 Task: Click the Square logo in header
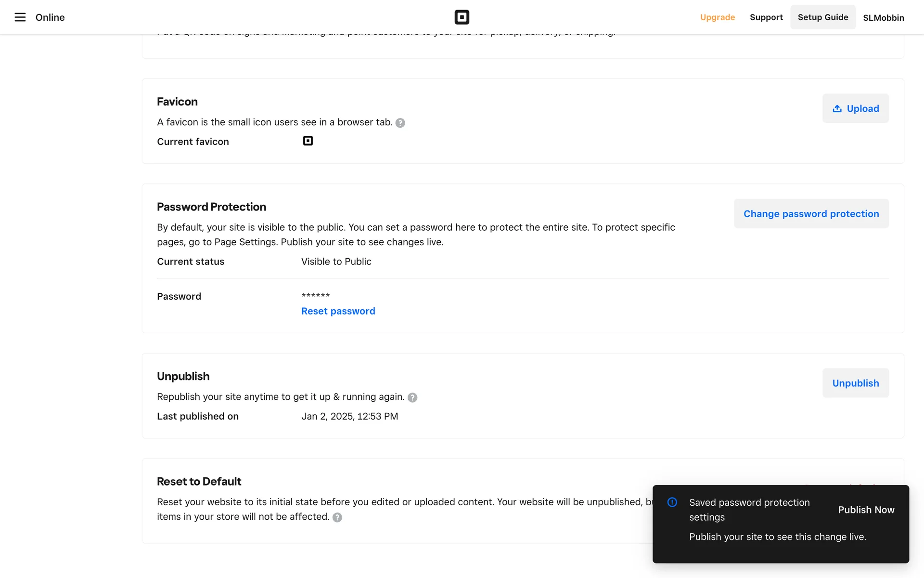462,17
